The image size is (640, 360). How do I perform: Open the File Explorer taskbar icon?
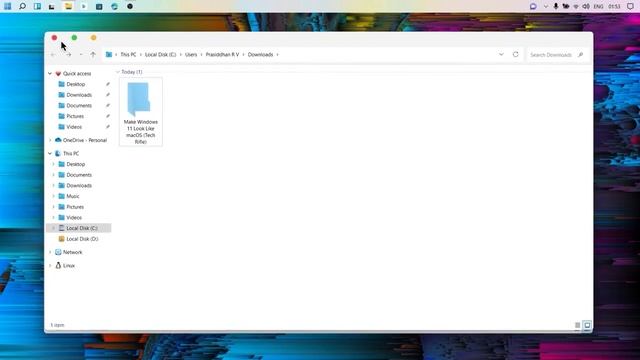pyautogui.click(x=68, y=6)
